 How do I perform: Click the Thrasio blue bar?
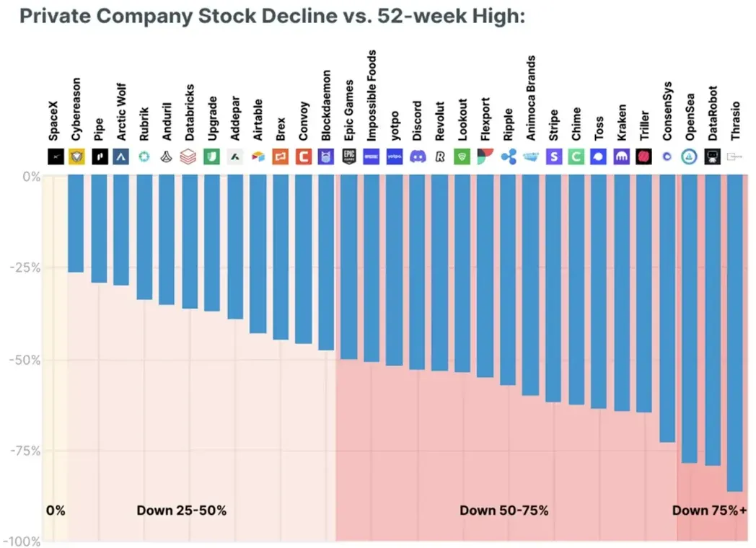(x=735, y=333)
